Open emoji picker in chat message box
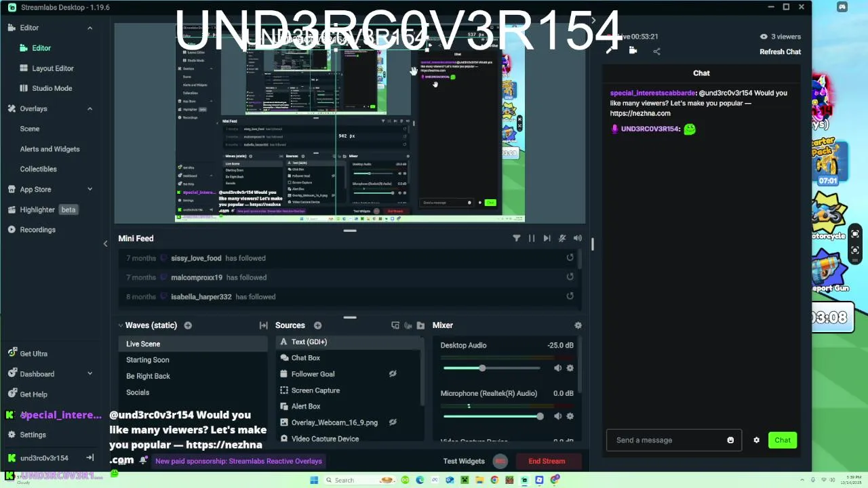This screenshot has width=868, height=488. point(730,440)
